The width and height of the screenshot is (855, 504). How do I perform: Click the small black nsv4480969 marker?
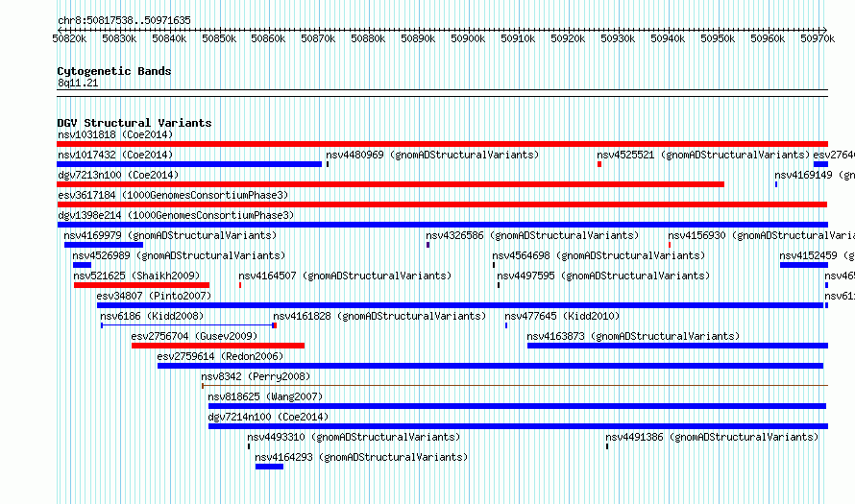point(328,164)
